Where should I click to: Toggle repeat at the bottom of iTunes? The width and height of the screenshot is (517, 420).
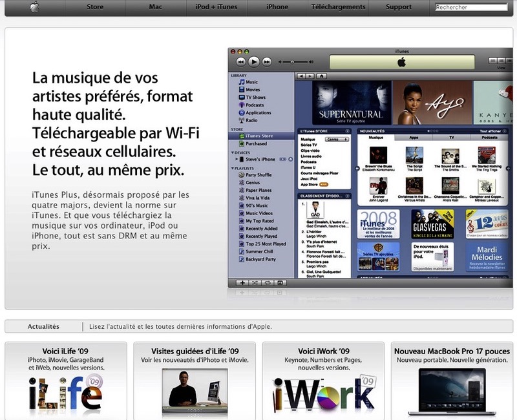click(x=268, y=283)
